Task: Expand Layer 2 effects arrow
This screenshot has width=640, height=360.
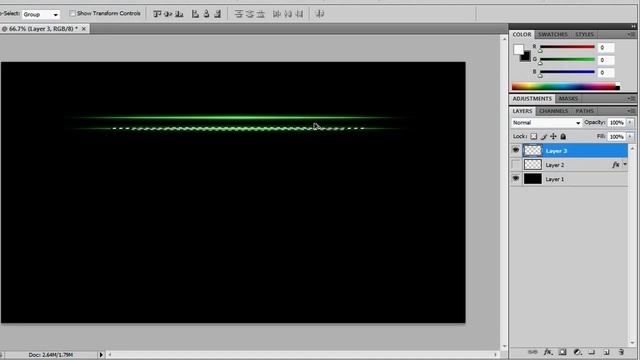Action: pyautogui.click(x=625, y=164)
